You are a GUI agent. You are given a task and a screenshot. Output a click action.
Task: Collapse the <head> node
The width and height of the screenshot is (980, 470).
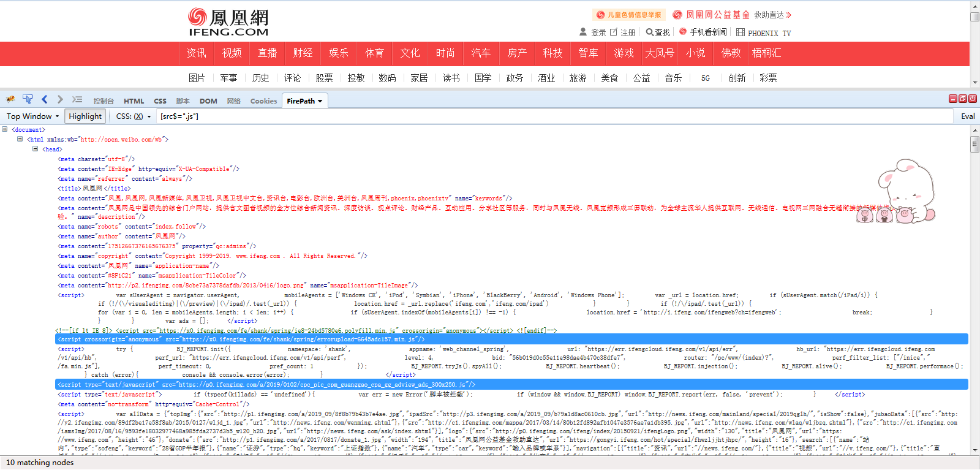click(36, 149)
